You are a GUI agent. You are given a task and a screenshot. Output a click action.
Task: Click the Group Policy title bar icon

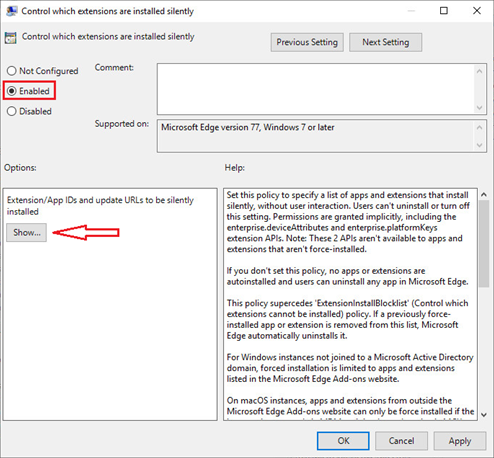pos(12,11)
